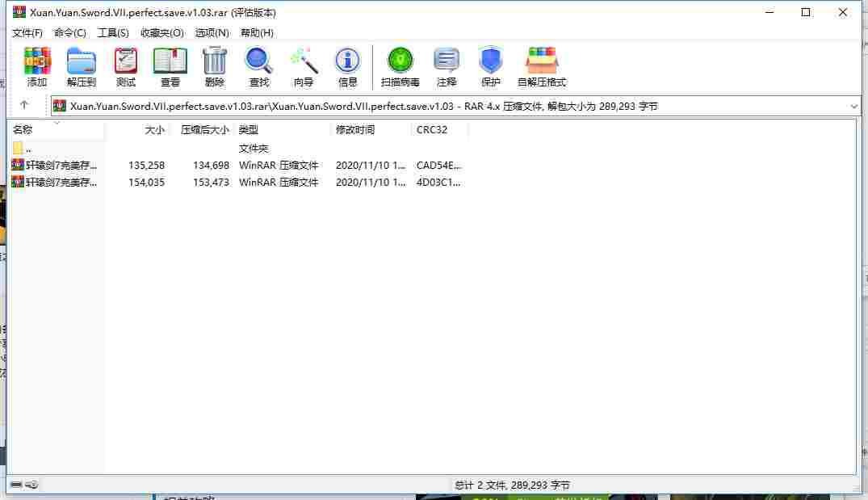868x500 pixels.
Task: Open the 工具(S) menu
Action: pyautogui.click(x=113, y=32)
